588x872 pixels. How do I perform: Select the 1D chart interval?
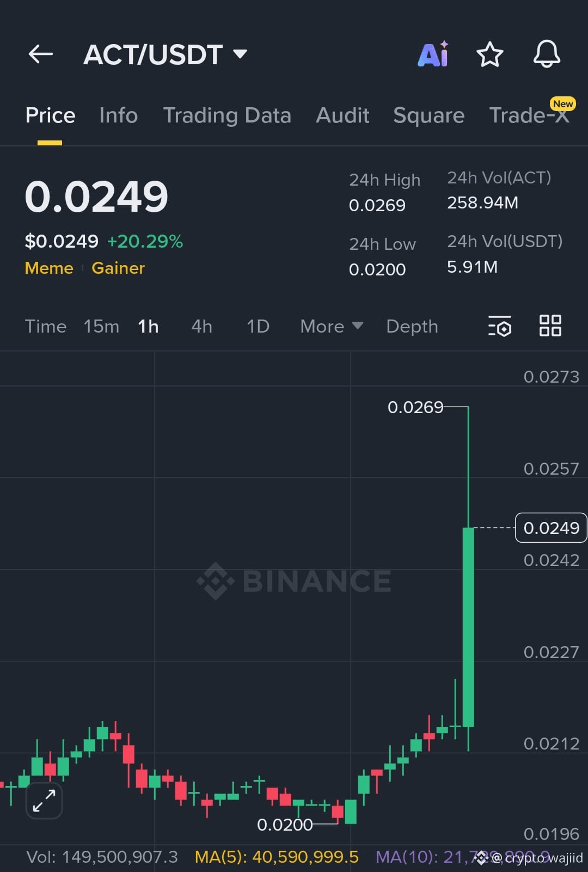[x=258, y=326]
